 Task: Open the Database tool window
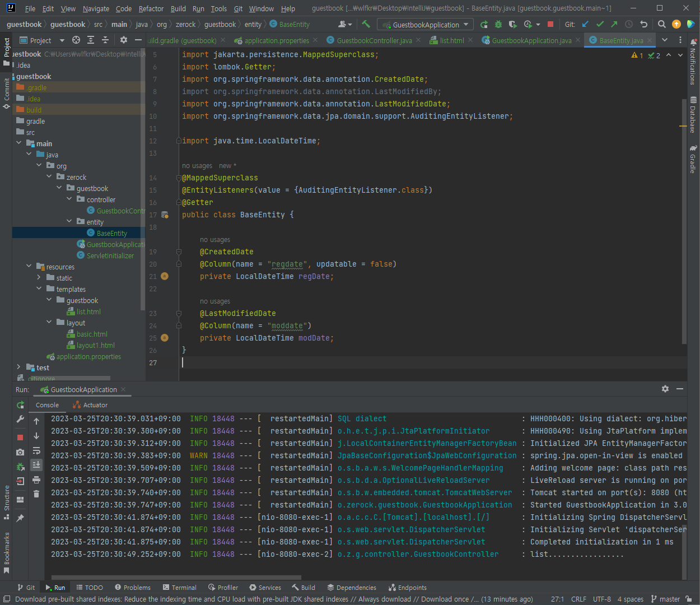(693, 115)
